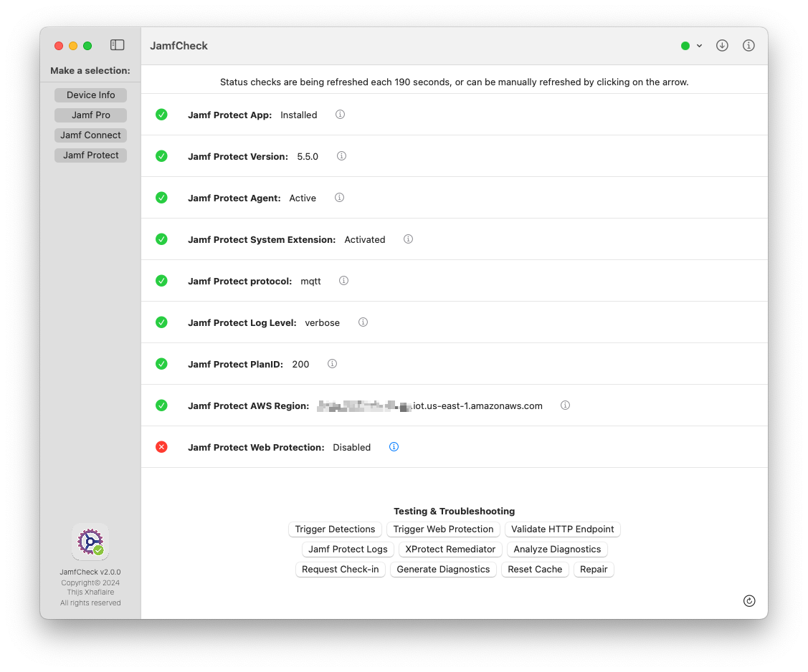Click the Reset Cache button
Image resolution: width=808 pixels, height=672 pixels.
coord(535,569)
